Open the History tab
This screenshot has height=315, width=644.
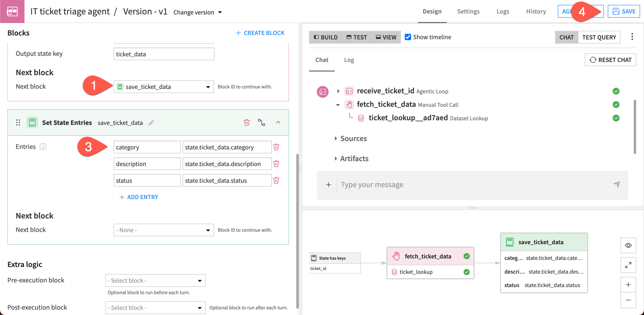[536, 11]
